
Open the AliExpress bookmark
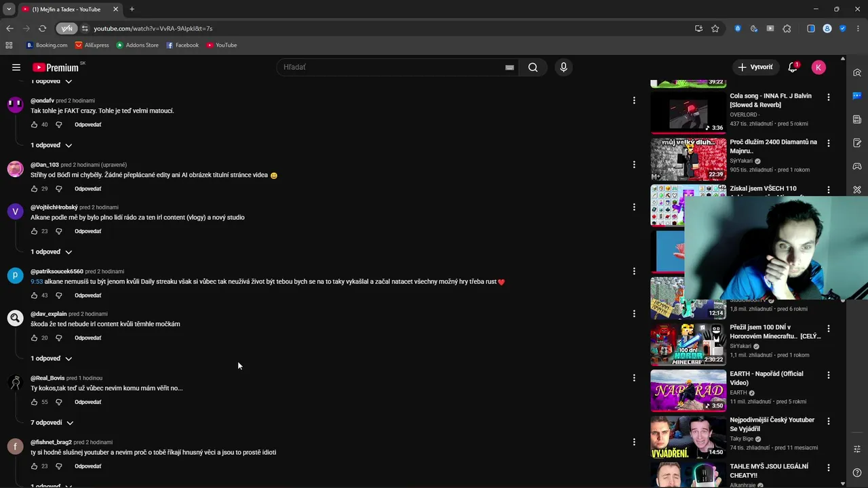[92, 45]
